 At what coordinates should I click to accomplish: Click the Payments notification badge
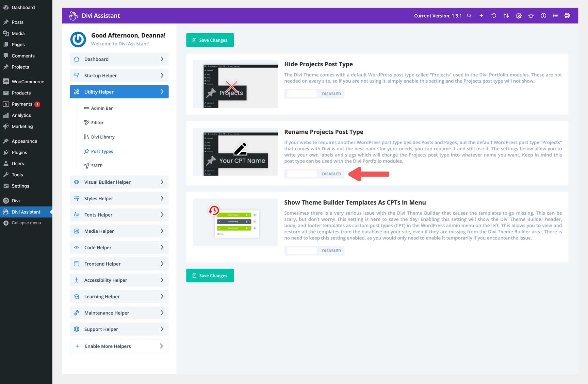pyautogui.click(x=37, y=104)
